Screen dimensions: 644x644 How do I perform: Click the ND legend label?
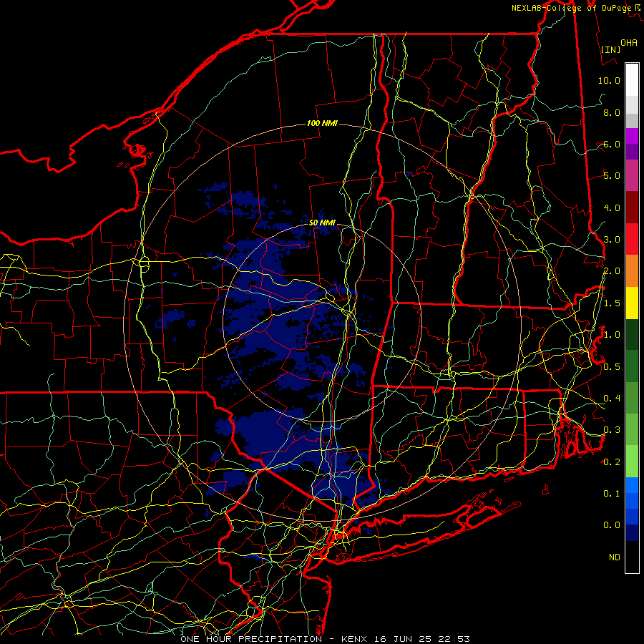[615, 557]
